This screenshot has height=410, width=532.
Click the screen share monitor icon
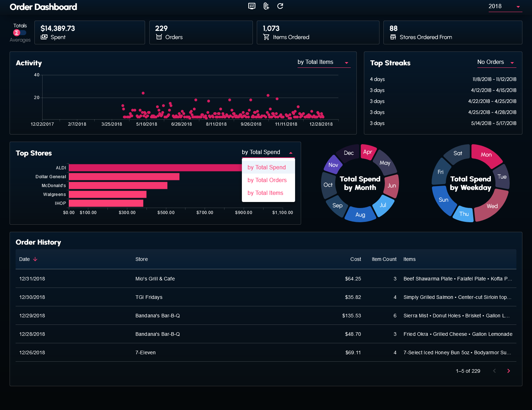click(x=252, y=6)
